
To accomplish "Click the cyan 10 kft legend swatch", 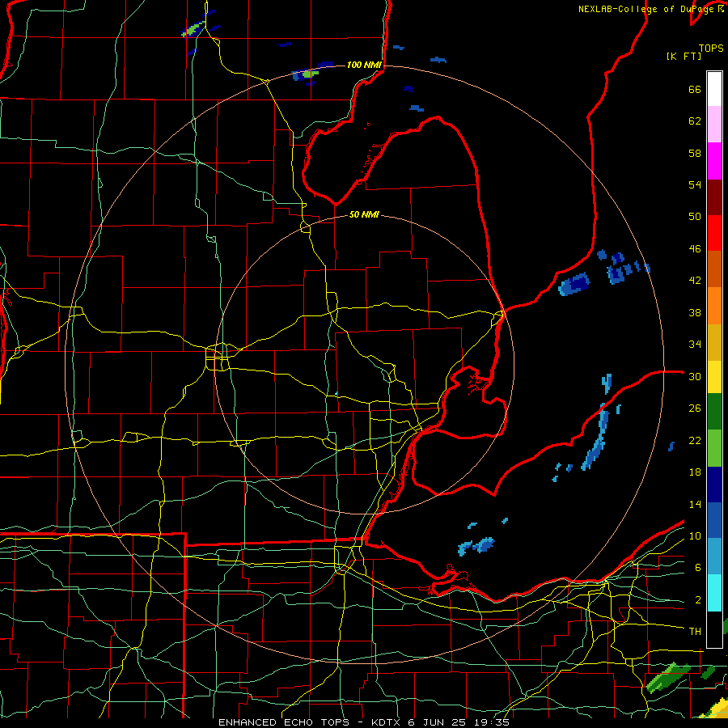I will pos(714,593).
